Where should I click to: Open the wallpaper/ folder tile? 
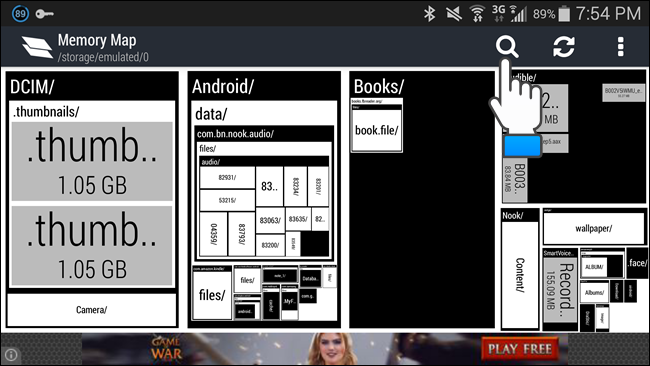(594, 228)
